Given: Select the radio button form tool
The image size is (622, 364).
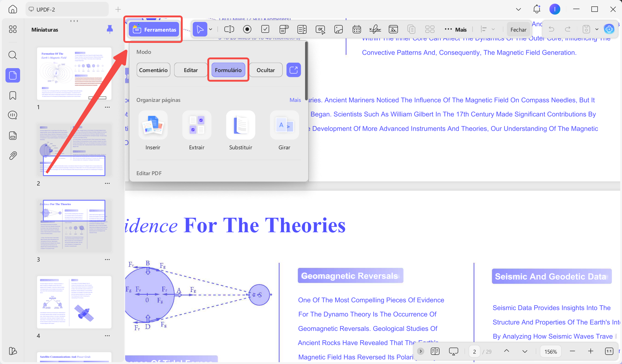Looking at the screenshot, I should (x=247, y=29).
